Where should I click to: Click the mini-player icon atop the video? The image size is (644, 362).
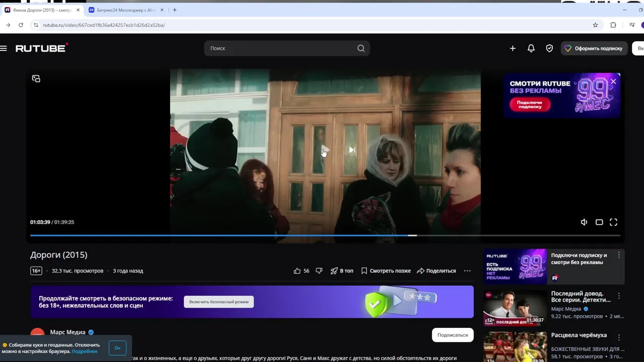tap(36, 78)
